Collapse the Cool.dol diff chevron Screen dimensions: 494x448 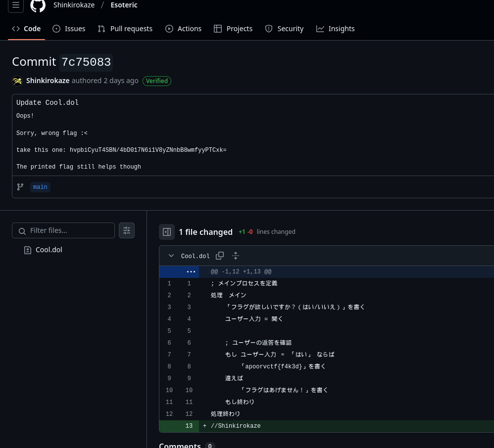point(171,256)
